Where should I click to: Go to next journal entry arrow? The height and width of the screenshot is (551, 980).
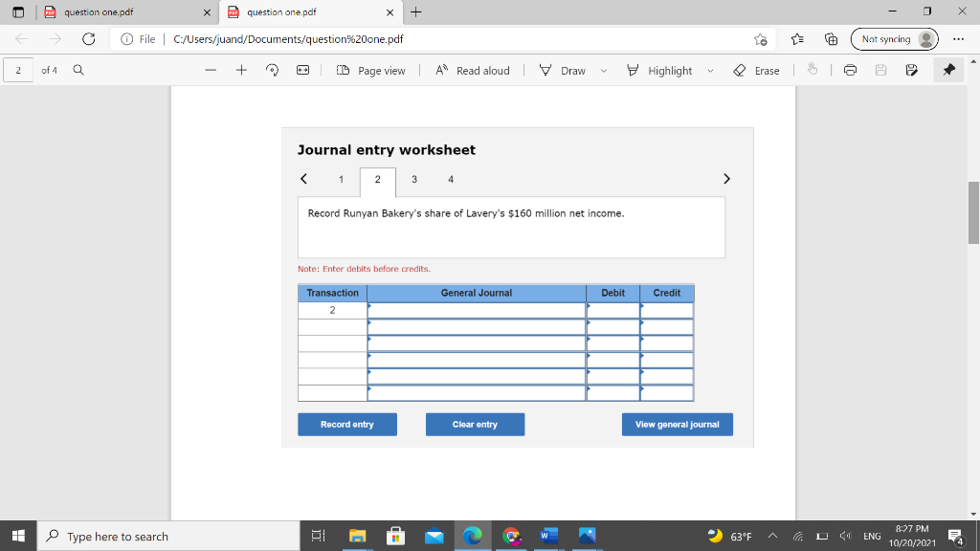point(726,179)
